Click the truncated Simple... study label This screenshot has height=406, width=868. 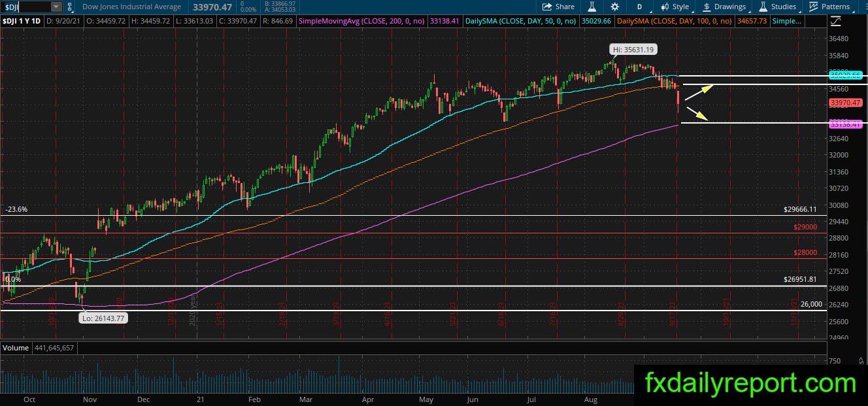point(787,22)
